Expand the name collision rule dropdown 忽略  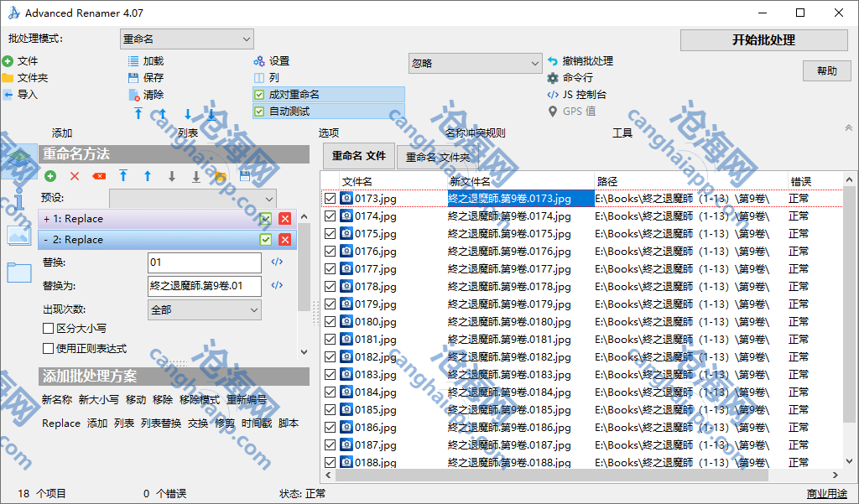coord(476,64)
